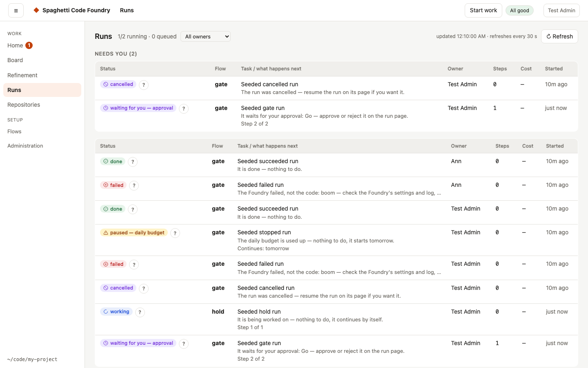Open help icon for working status
588x368 pixels.
coord(140,312)
